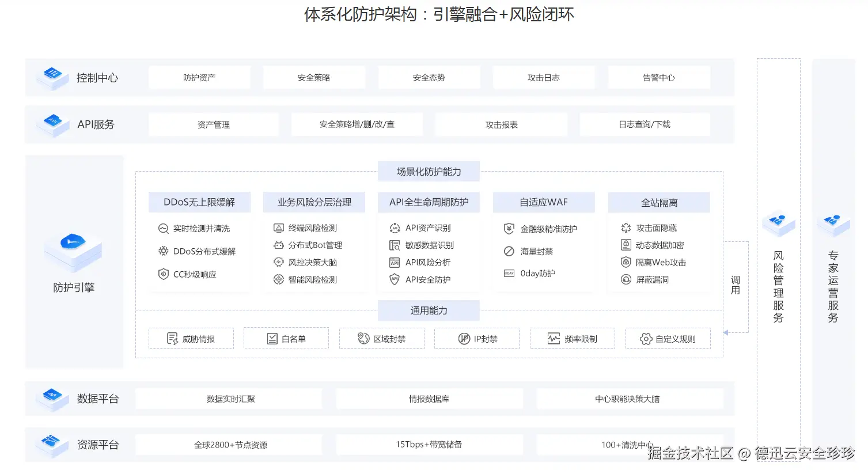
Task: Click the 防护引擎 label
Action: click(74, 287)
